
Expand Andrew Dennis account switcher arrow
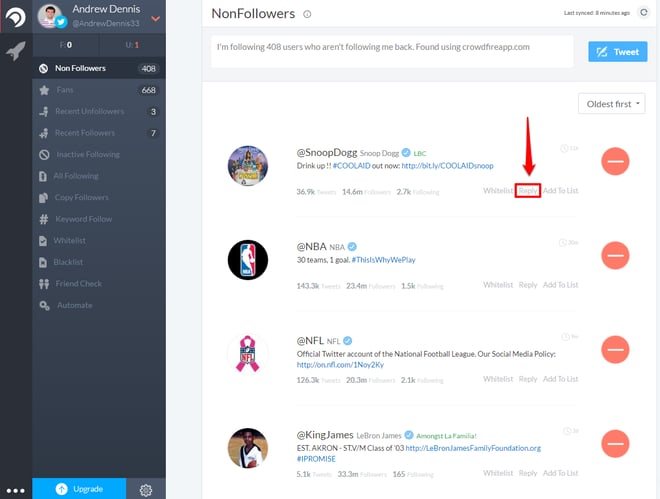(x=155, y=19)
